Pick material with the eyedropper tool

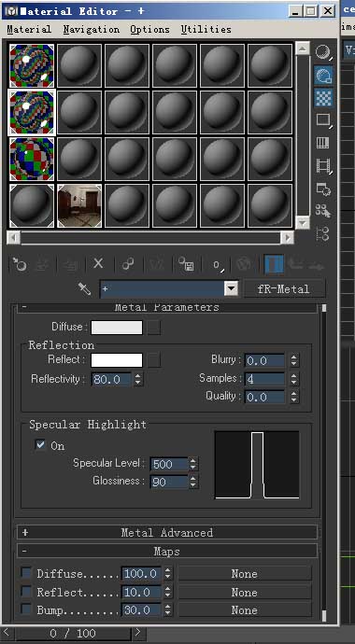pos(84,288)
